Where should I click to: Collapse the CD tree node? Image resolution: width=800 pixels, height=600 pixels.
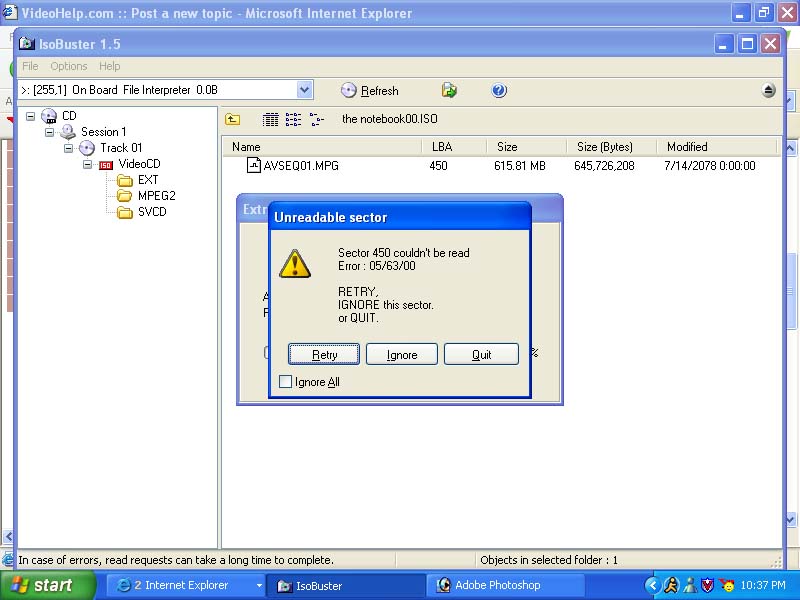pos(31,116)
